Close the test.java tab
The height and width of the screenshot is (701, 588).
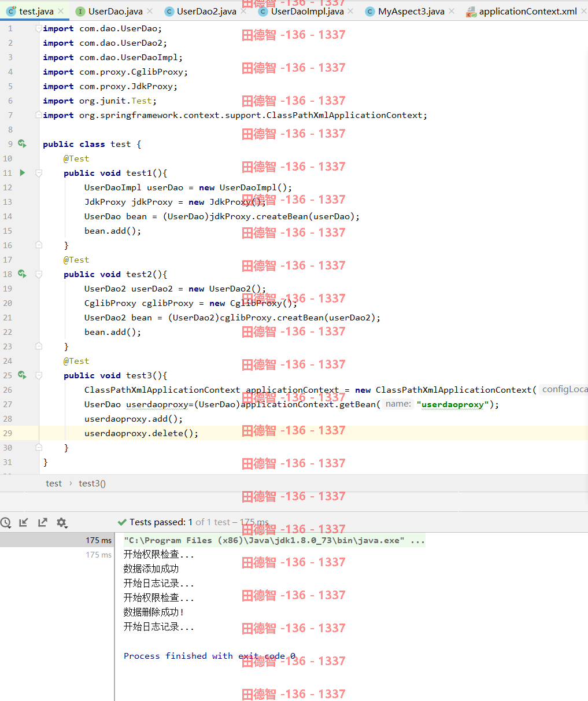pos(61,11)
